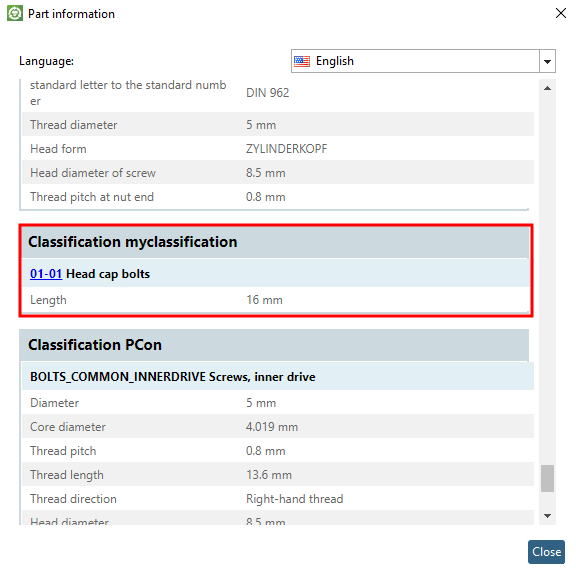This screenshot has width=576, height=574.
Task: Close the Part information dialog with X
Action: click(x=561, y=13)
